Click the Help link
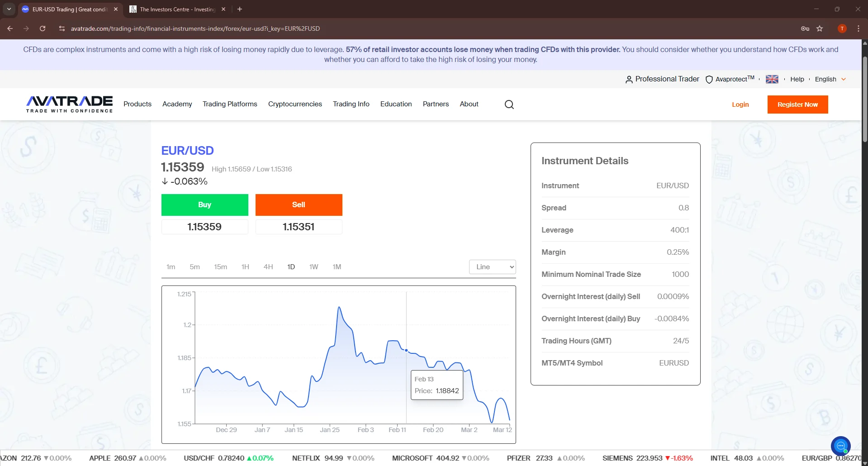 pyautogui.click(x=797, y=79)
